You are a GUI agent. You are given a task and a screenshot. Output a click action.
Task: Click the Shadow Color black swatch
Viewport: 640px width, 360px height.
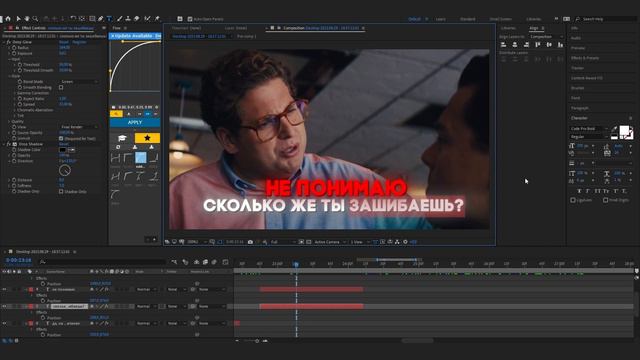[x=62, y=150]
